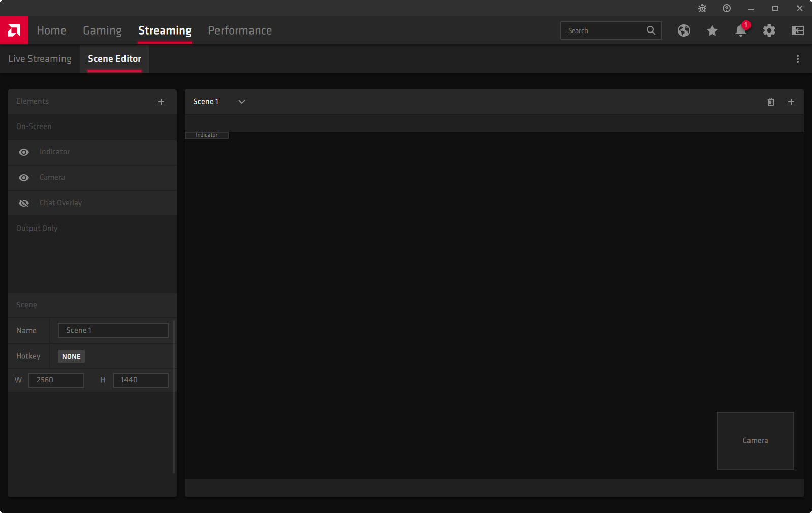
Task: Show the Chat Overlay element
Action: click(x=24, y=203)
